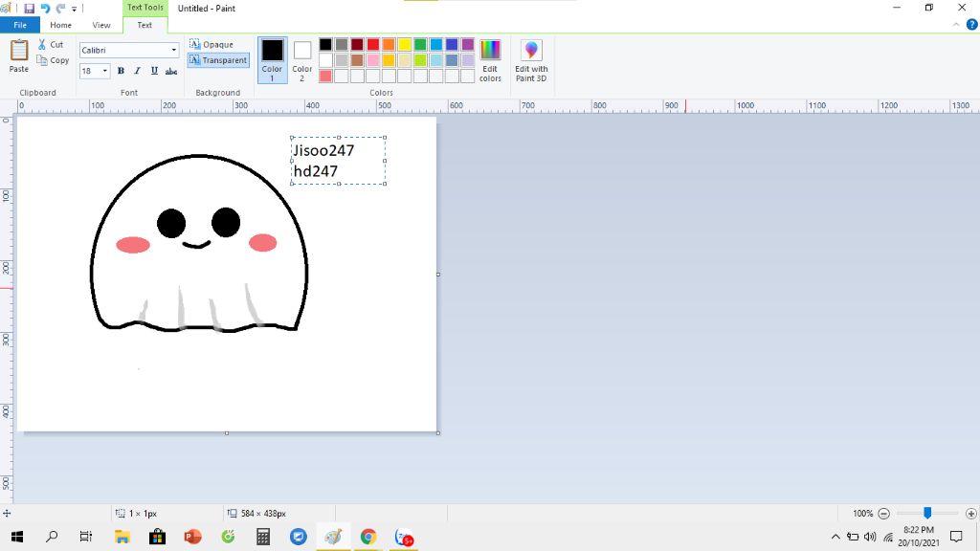Open the Windows Start menu
This screenshot has width=980, height=551.
pyautogui.click(x=17, y=537)
